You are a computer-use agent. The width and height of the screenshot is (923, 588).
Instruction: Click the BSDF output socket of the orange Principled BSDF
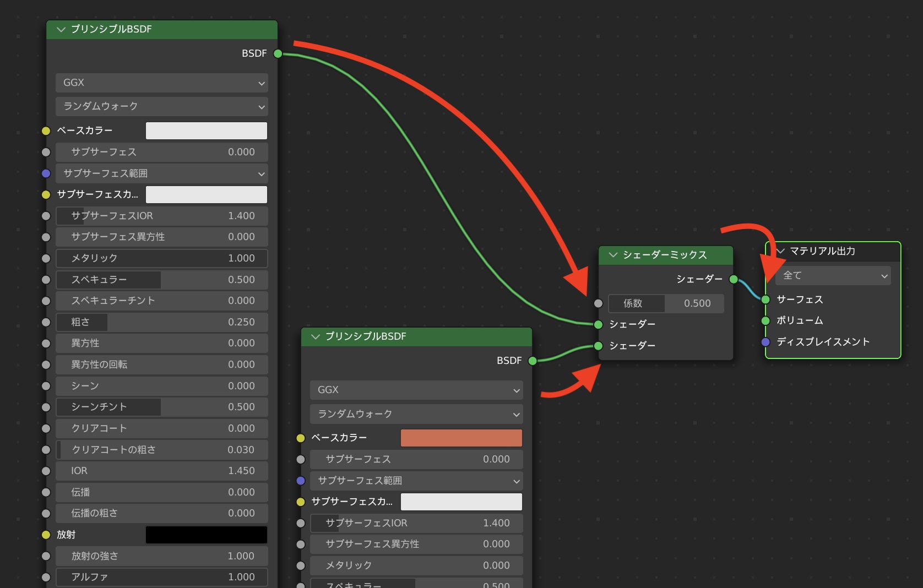(x=533, y=361)
